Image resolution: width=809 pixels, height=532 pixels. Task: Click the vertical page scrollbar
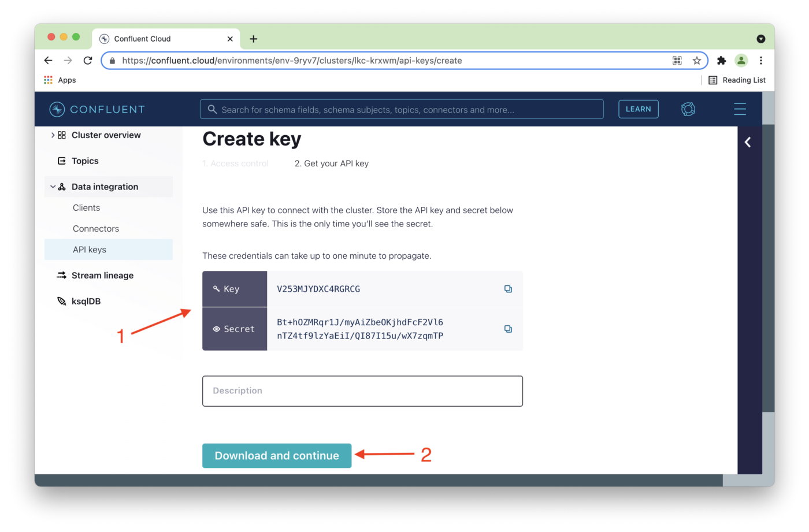click(x=769, y=268)
